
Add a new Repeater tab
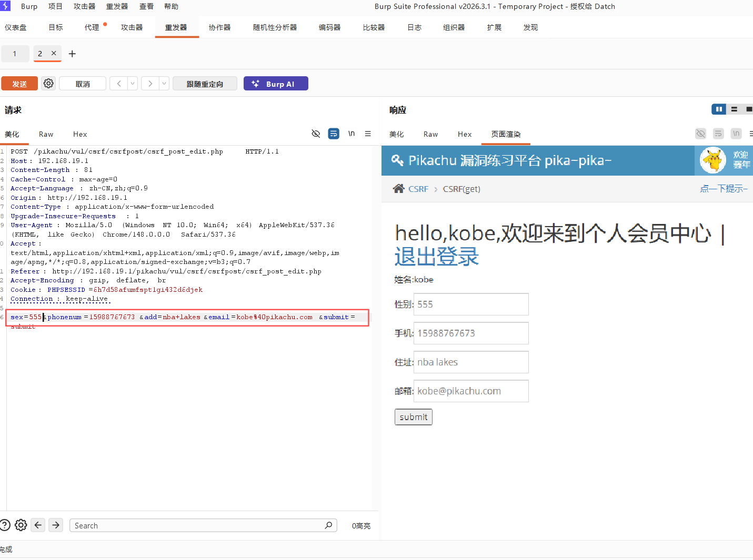click(x=72, y=54)
